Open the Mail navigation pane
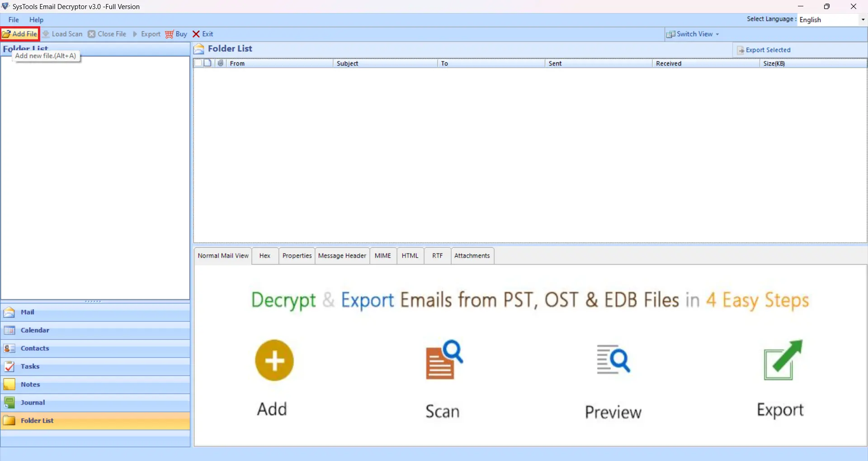This screenshot has width=868, height=461. point(95,312)
